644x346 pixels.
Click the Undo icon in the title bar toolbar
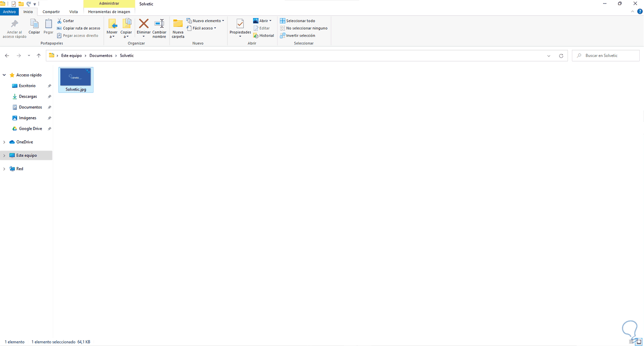point(28,3)
